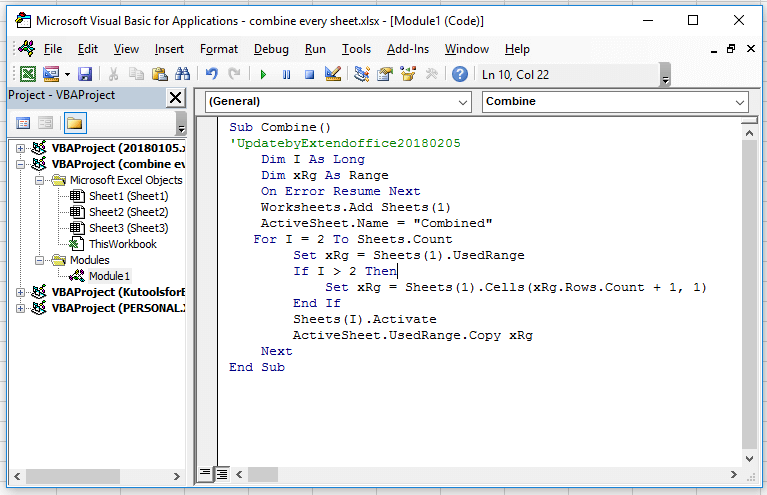The width and height of the screenshot is (767, 495).
Task: Save the project with the floppy disk icon
Action: 85,74
